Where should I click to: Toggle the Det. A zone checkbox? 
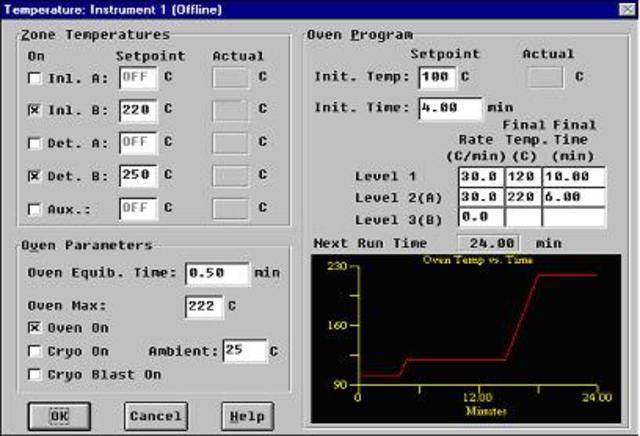[x=36, y=143]
